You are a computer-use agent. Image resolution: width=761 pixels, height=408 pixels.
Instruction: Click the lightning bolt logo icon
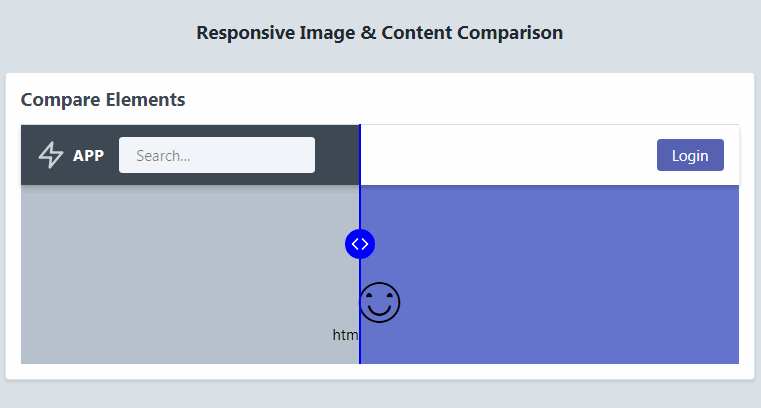[51, 155]
